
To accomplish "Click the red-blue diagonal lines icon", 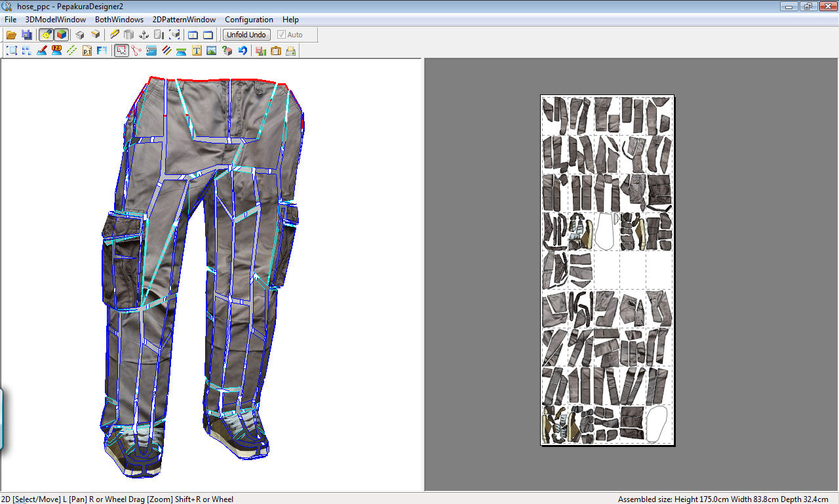I will coord(166,50).
